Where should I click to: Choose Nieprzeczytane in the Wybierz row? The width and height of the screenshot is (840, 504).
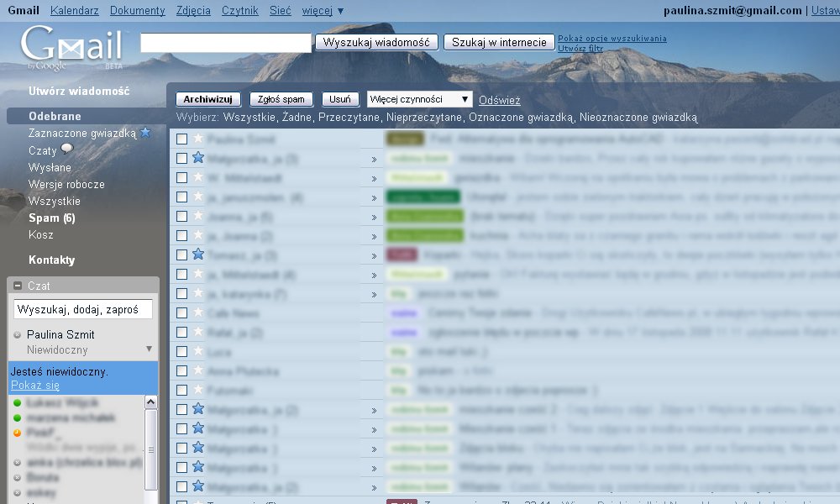coord(423,118)
